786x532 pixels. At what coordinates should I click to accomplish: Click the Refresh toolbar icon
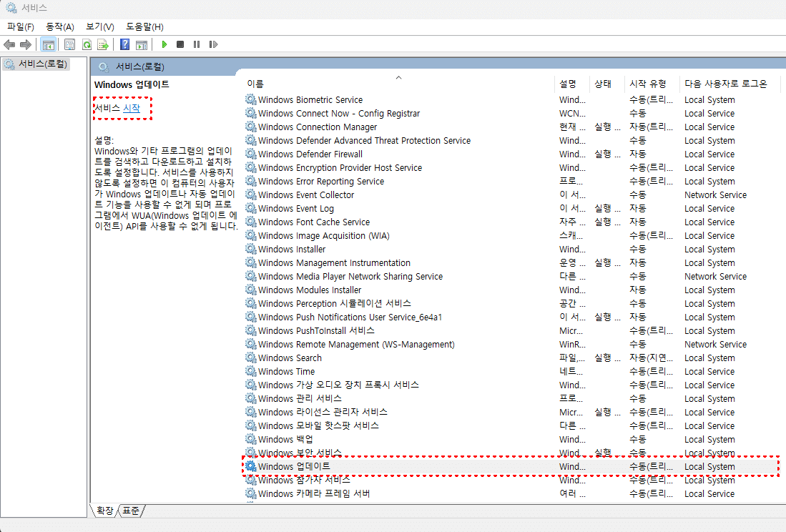(87, 44)
